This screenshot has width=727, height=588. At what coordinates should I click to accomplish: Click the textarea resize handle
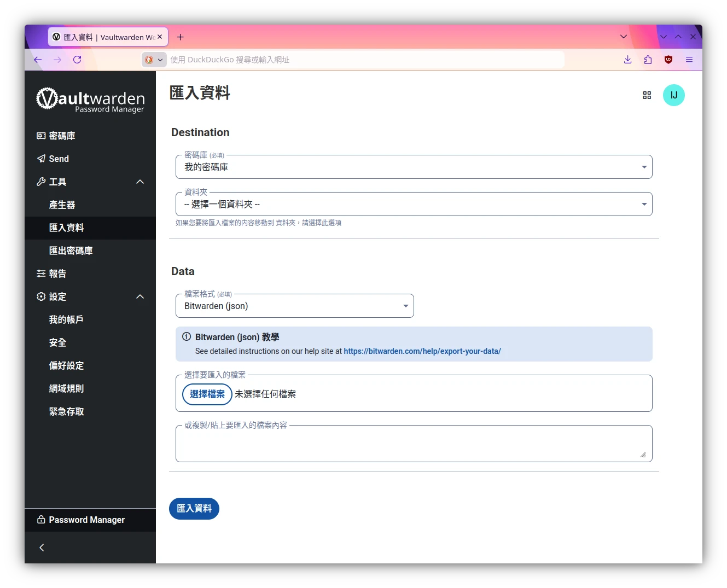(x=643, y=455)
